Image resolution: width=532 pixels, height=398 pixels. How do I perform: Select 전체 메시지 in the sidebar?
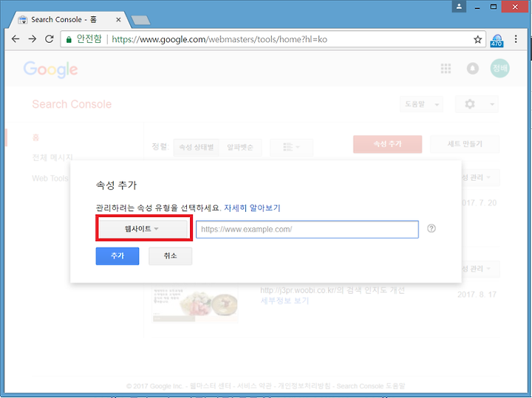[x=52, y=157]
